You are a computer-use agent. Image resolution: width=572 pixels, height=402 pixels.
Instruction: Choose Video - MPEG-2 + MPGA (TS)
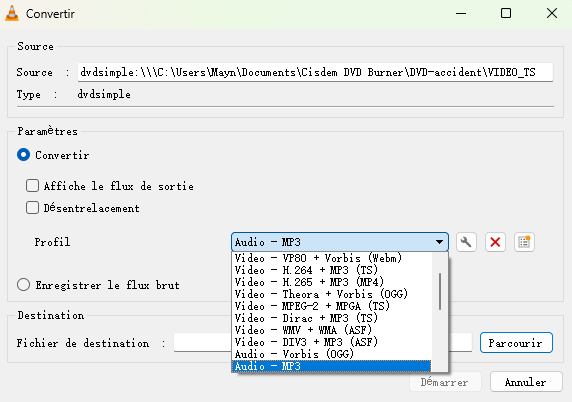[x=331, y=306]
